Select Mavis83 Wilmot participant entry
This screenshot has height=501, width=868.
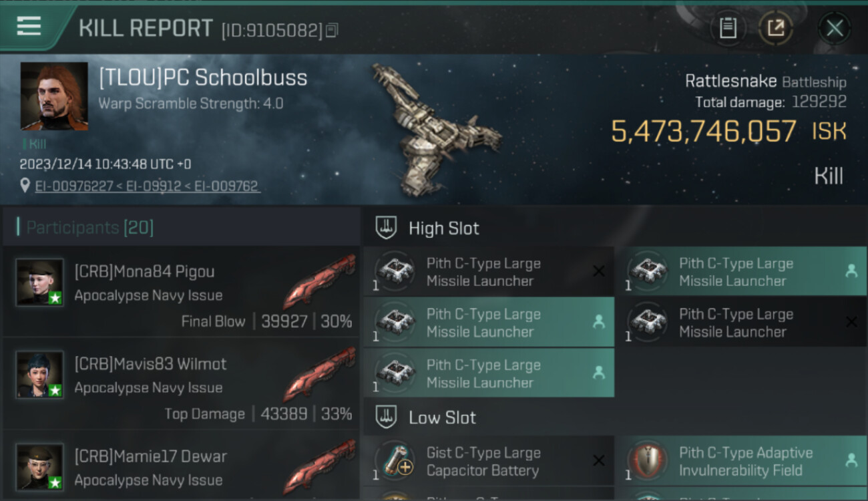pyautogui.click(x=181, y=384)
